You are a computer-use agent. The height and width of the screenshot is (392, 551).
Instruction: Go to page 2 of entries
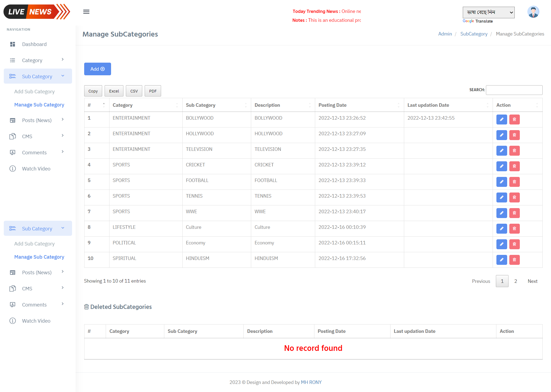coord(516,281)
